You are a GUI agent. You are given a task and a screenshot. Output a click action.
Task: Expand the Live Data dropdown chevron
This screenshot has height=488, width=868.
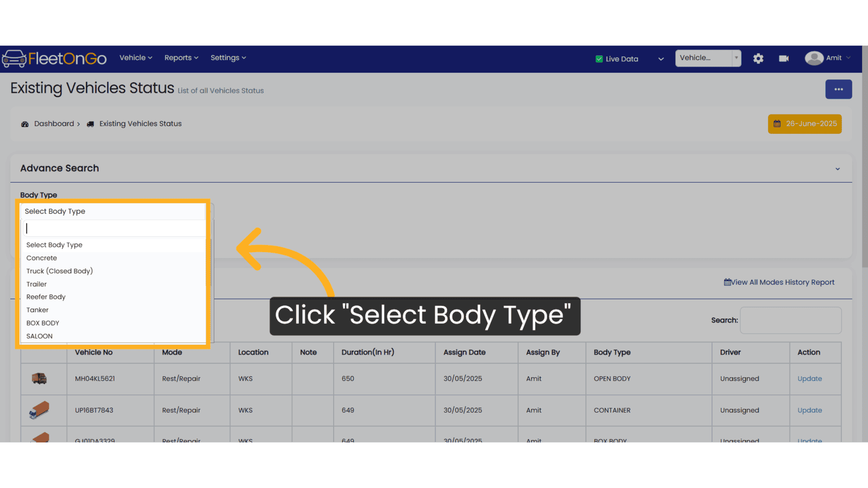click(x=661, y=59)
